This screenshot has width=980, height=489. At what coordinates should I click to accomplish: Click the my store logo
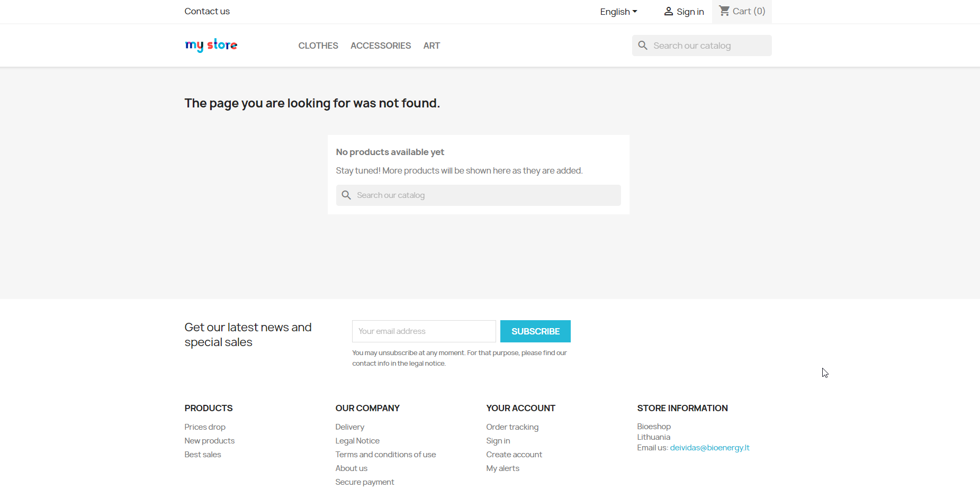[211, 45]
